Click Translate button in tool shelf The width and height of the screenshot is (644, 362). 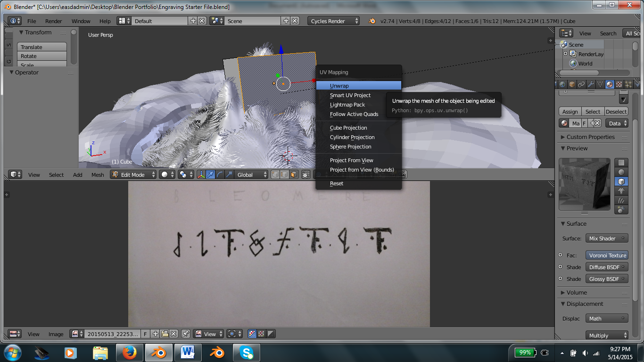pyautogui.click(x=42, y=47)
